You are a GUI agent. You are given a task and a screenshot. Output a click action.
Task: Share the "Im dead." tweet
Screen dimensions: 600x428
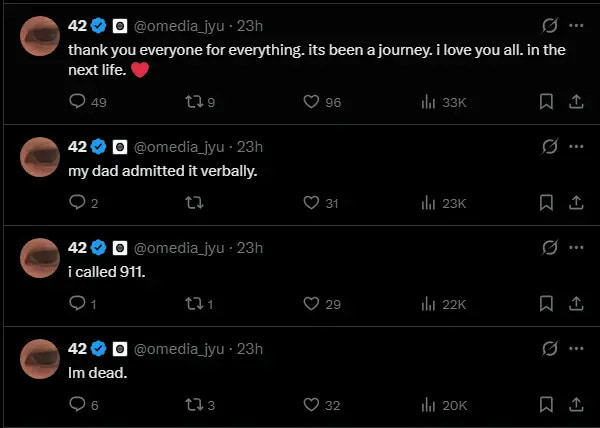(x=576, y=404)
